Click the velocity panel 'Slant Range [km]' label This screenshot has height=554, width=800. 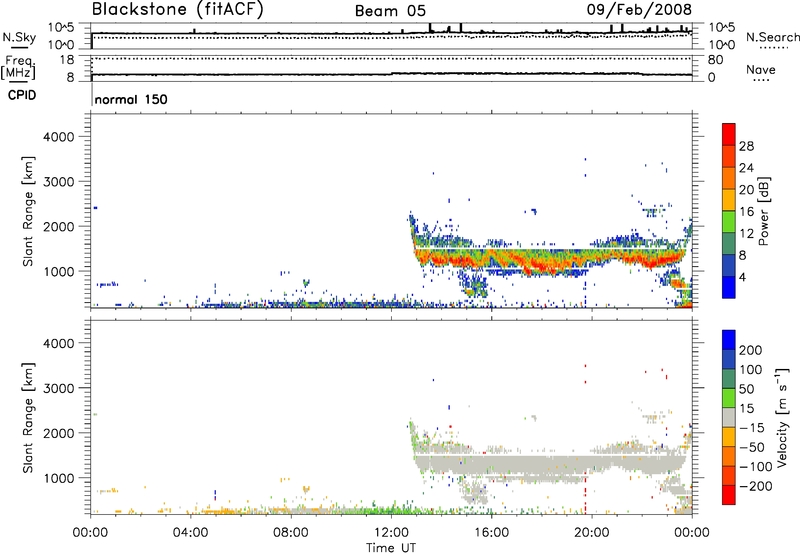(x=28, y=418)
